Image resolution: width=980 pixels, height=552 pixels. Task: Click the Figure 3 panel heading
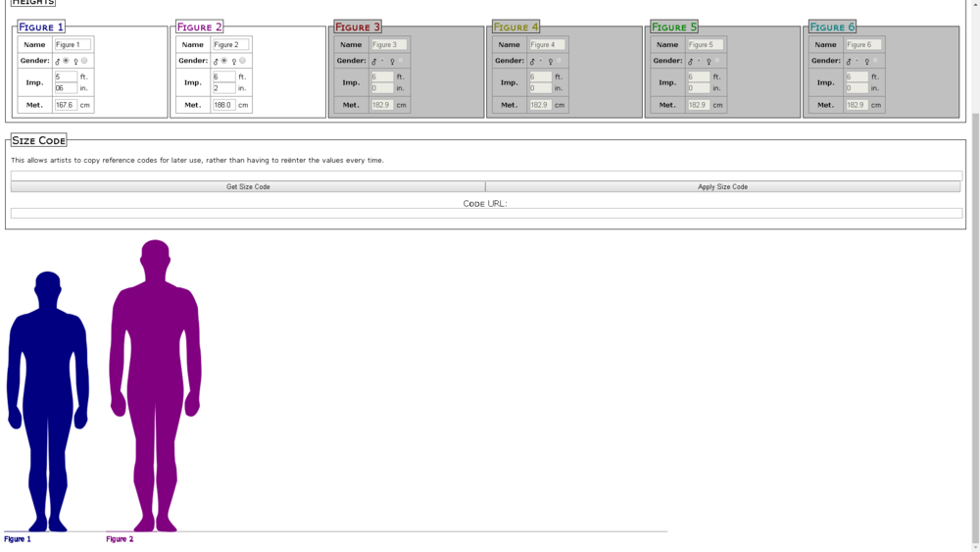click(x=358, y=27)
